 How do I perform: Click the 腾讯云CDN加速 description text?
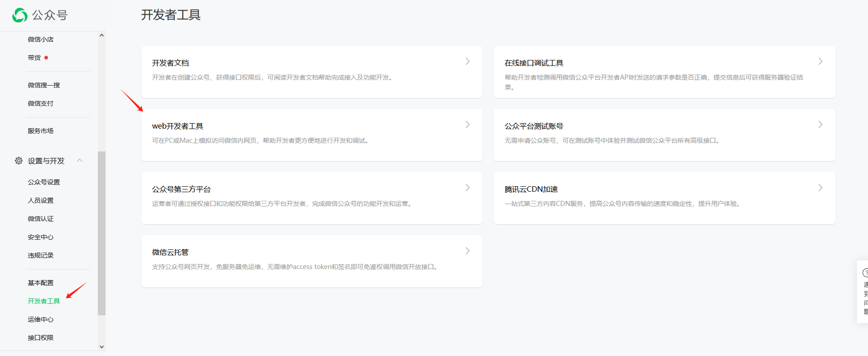coord(623,204)
